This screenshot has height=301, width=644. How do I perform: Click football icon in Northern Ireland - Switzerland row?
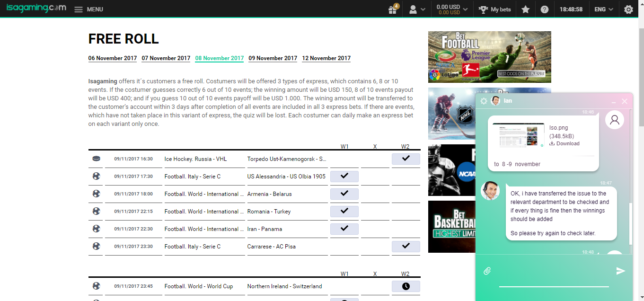point(97,286)
